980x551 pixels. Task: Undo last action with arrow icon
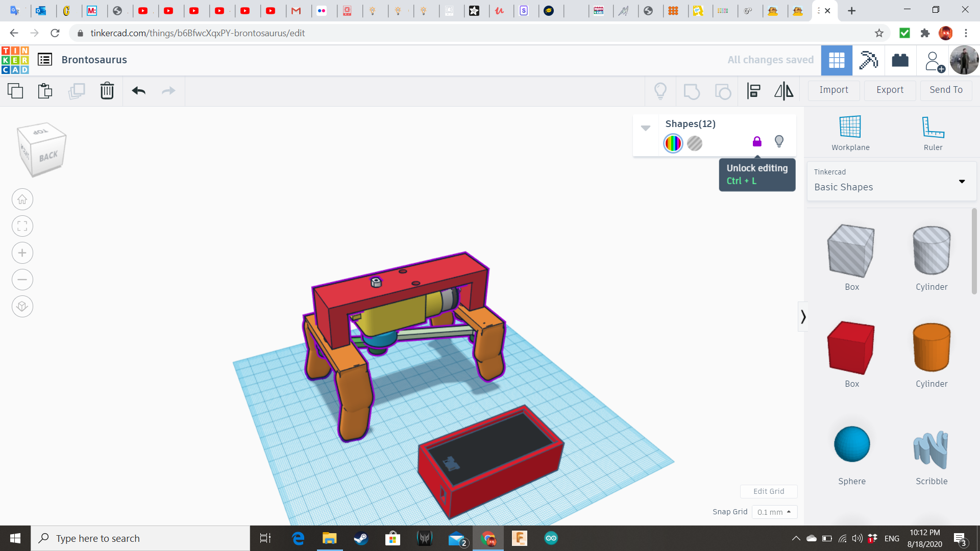pos(138,91)
